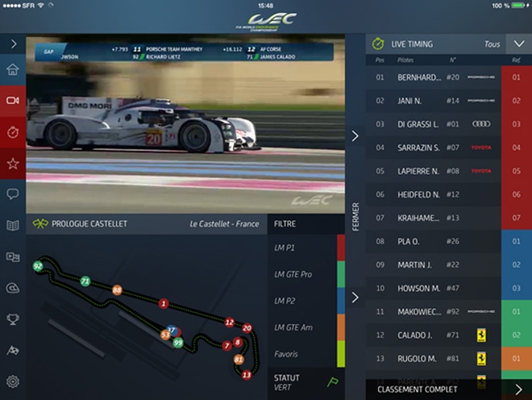This screenshot has height=400, width=532.
Task: Open the trophy standings icon
Action: [x=13, y=319]
